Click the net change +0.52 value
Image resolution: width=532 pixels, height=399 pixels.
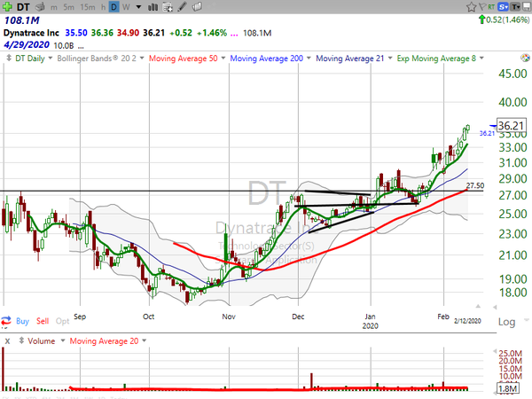tap(181, 33)
